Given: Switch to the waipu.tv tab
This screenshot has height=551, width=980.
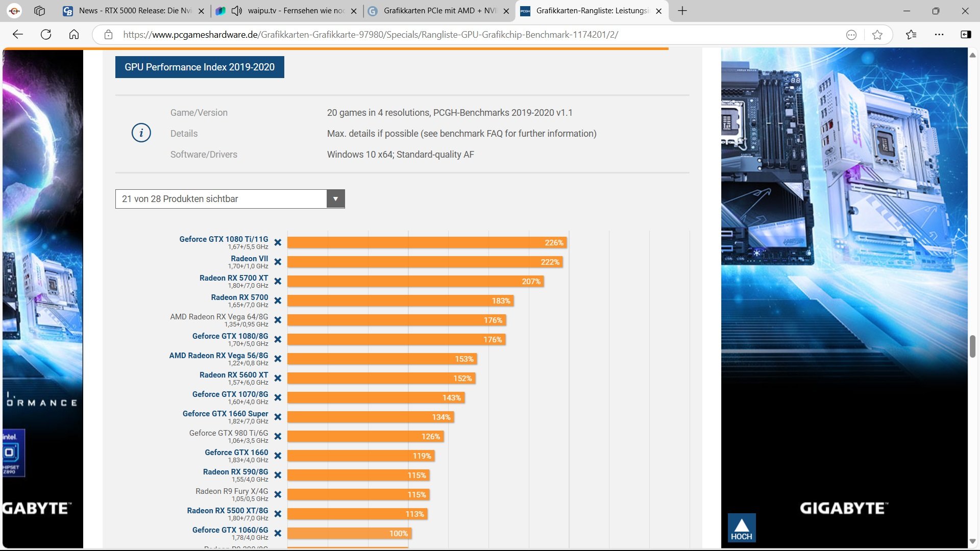Looking at the screenshot, I should click(288, 11).
